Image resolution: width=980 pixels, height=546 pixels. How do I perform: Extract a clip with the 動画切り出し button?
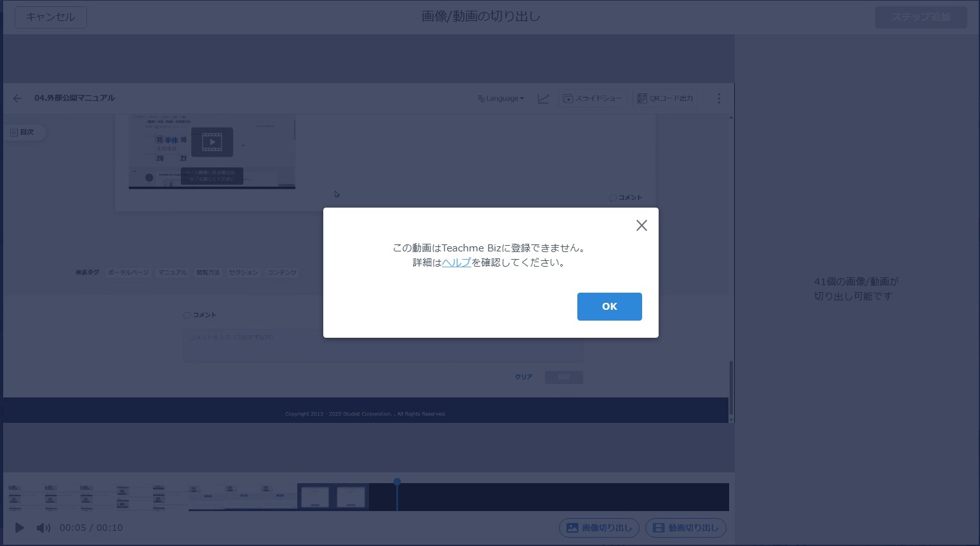pos(685,528)
